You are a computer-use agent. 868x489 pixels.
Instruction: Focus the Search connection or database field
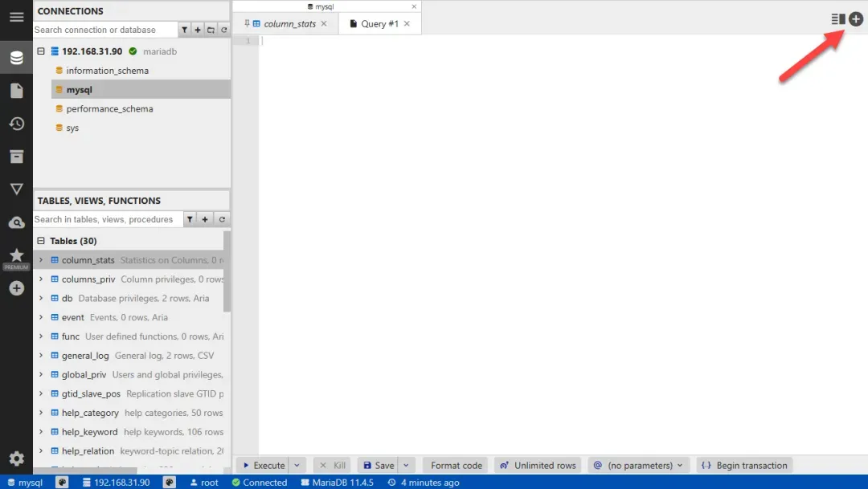click(x=105, y=30)
